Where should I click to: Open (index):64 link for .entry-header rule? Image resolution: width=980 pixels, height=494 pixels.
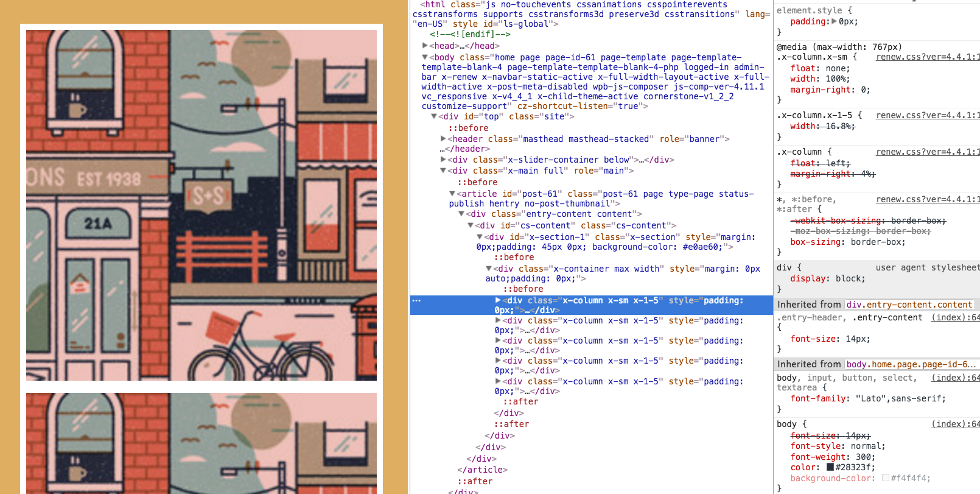tap(956, 317)
